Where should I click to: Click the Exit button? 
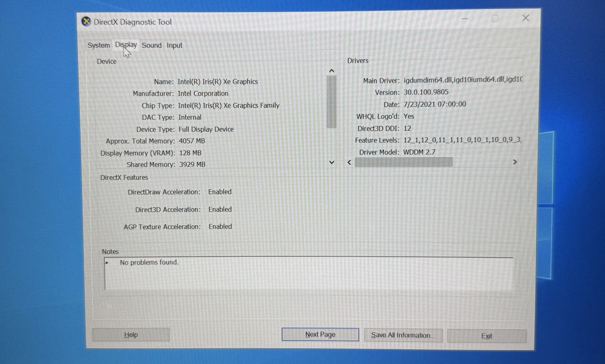tap(487, 336)
